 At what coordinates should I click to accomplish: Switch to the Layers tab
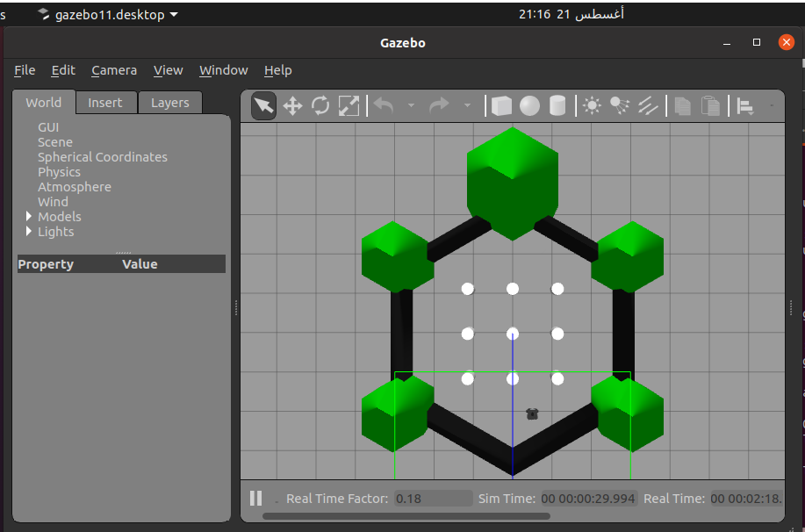(170, 103)
